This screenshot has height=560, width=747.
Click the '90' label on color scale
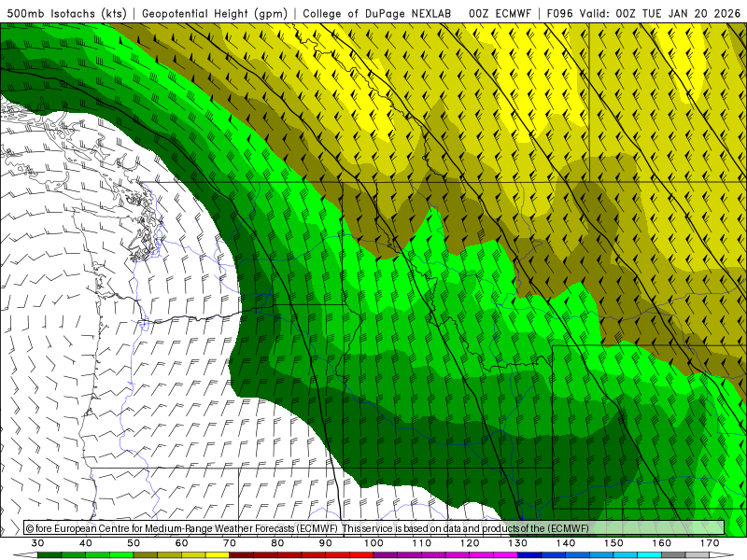coord(325,543)
